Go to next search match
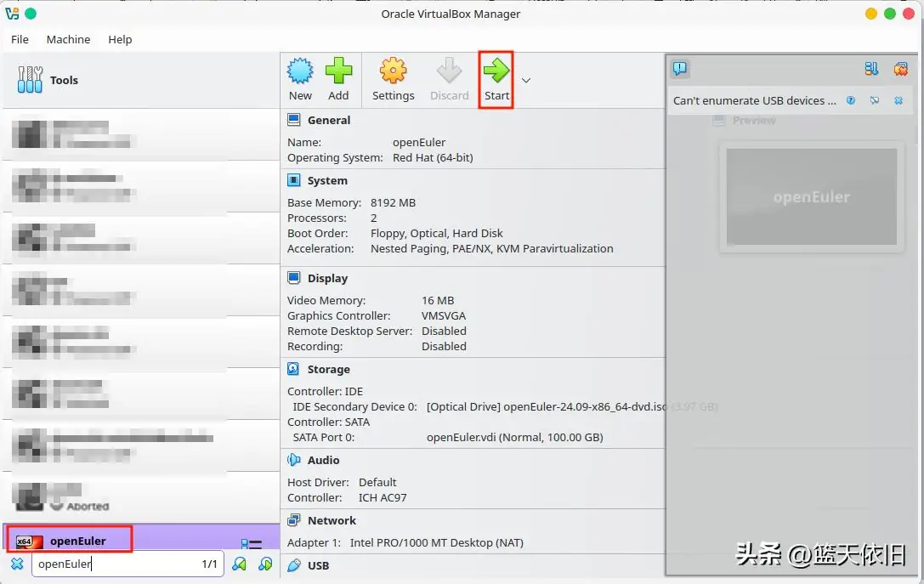The height and width of the screenshot is (584, 924). pyautogui.click(x=264, y=564)
